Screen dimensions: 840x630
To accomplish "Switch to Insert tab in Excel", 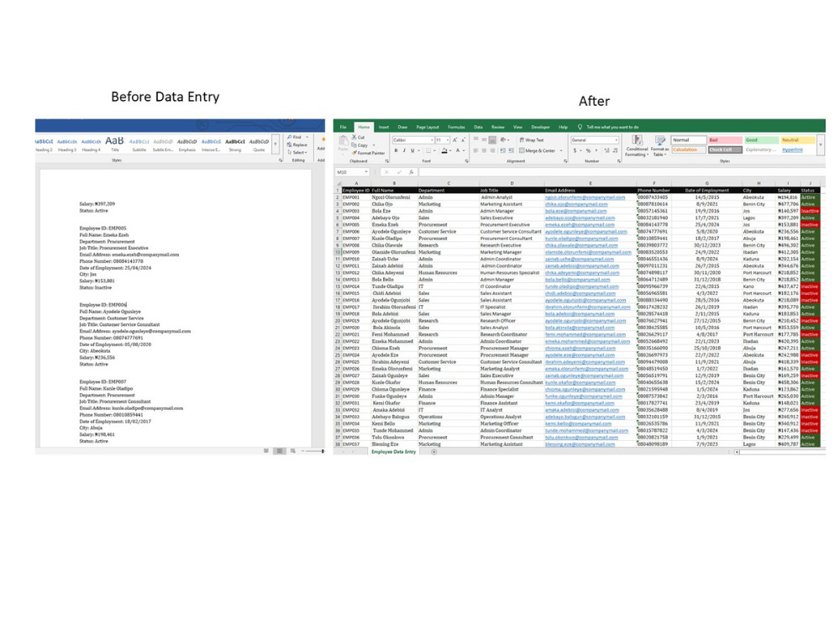I will pyautogui.click(x=384, y=127).
